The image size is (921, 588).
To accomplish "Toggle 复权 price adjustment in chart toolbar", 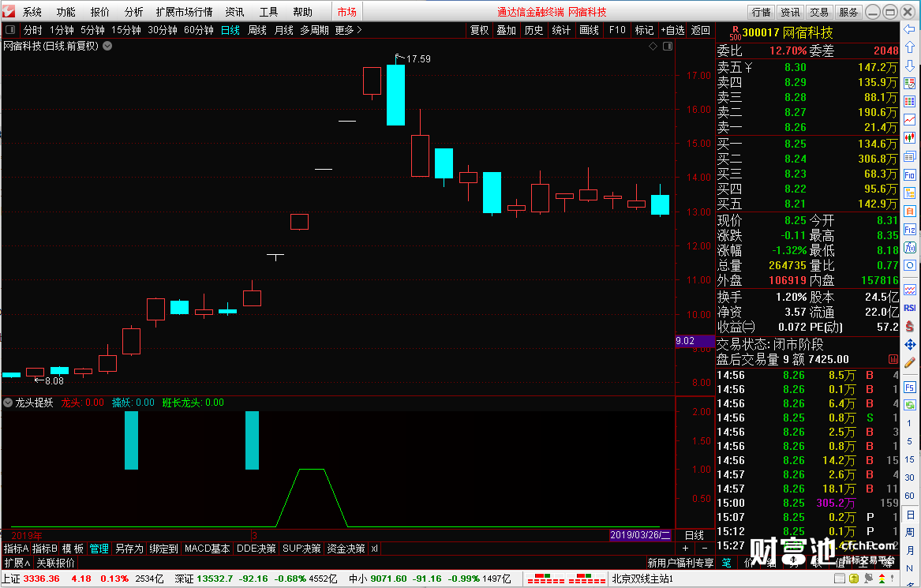I will point(479,30).
